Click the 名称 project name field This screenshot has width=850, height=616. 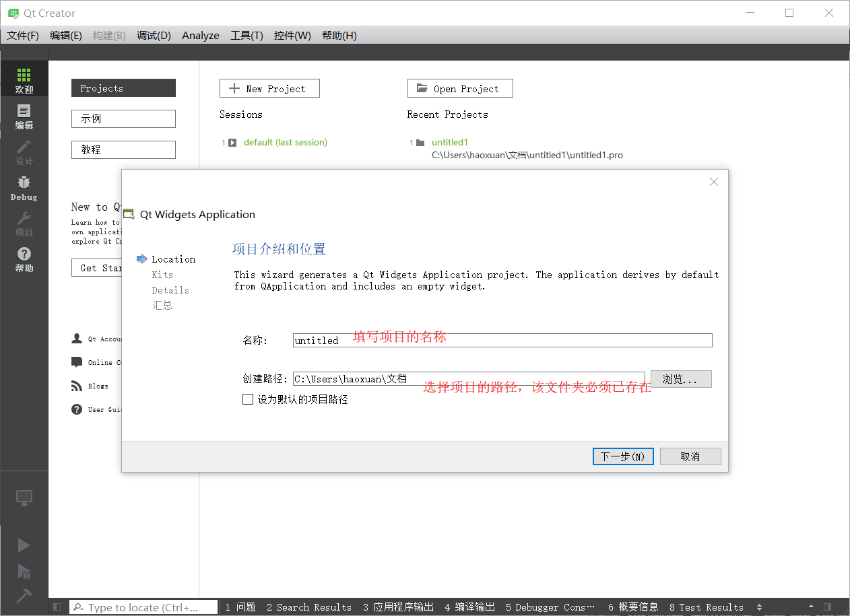[502, 341]
